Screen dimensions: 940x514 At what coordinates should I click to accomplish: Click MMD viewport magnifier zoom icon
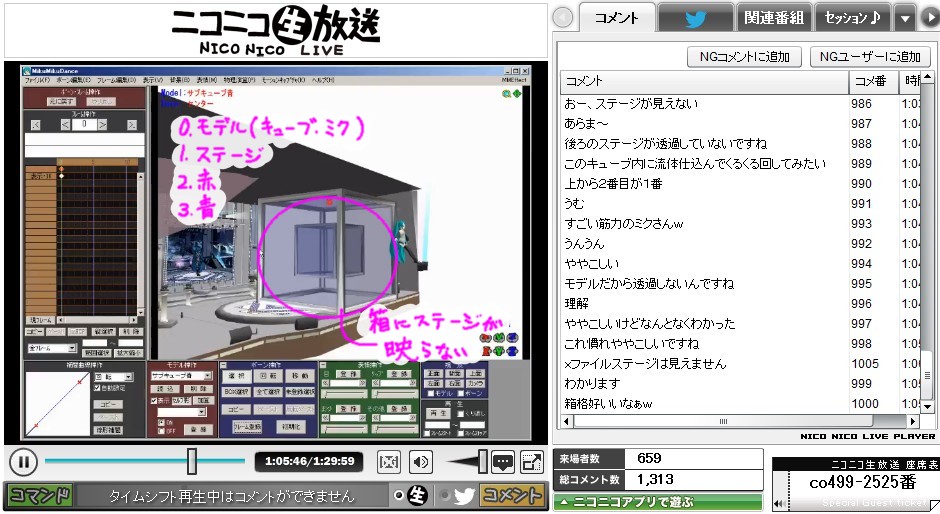point(507,94)
